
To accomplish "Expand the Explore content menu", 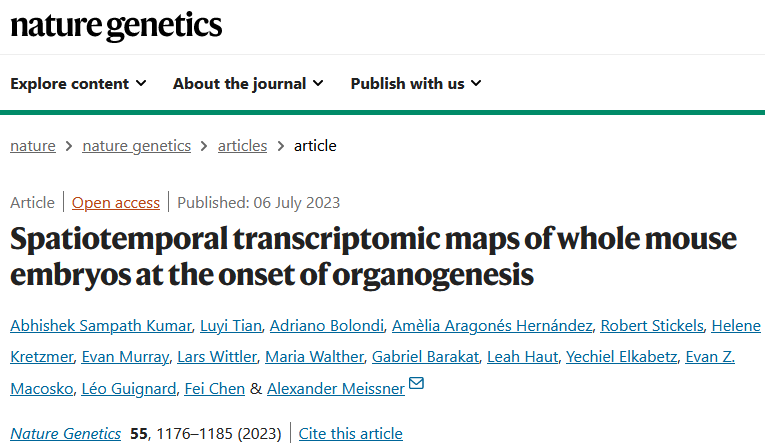I will [x=78, y=84].
